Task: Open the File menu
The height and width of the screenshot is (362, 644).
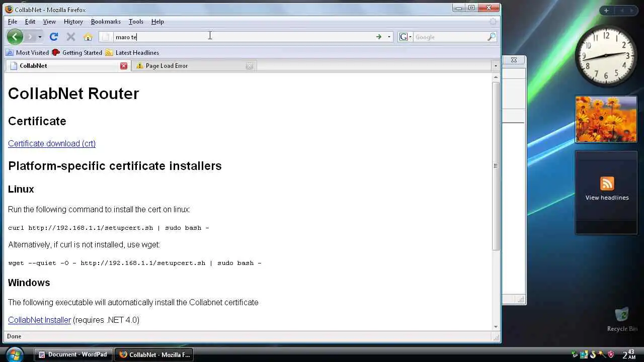Action: (13, 22)
